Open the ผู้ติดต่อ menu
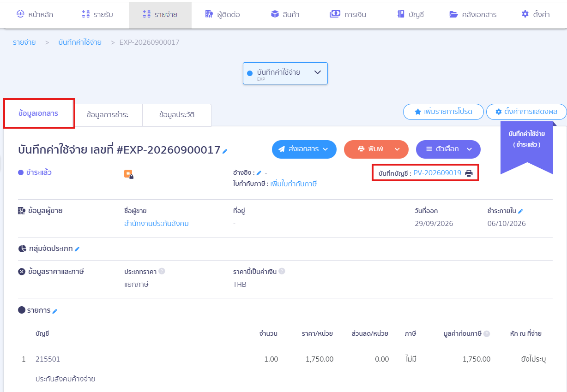This screenshot has width=567, height=392. tap(223, 14)
